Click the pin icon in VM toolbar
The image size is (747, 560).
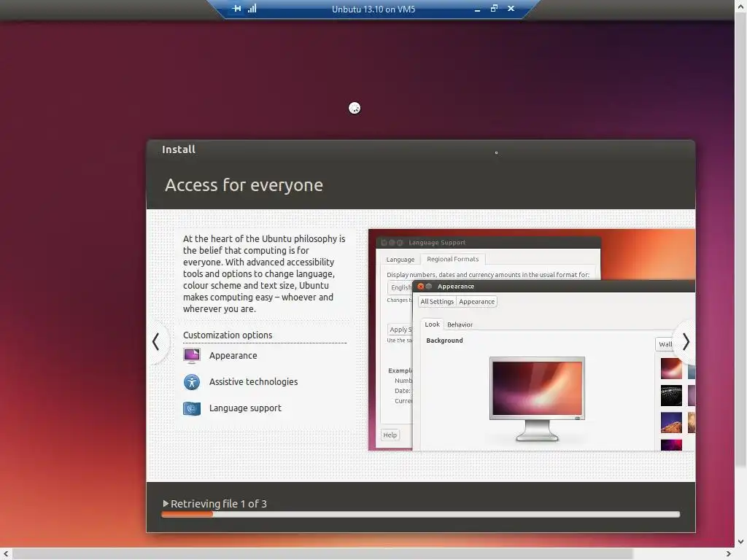click(236, 9)
